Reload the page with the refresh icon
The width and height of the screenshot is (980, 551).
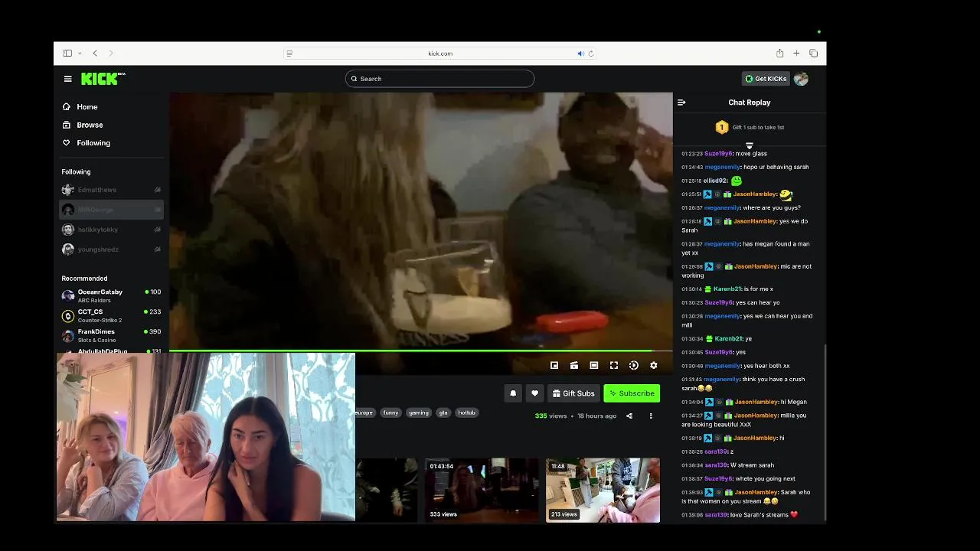590,54
